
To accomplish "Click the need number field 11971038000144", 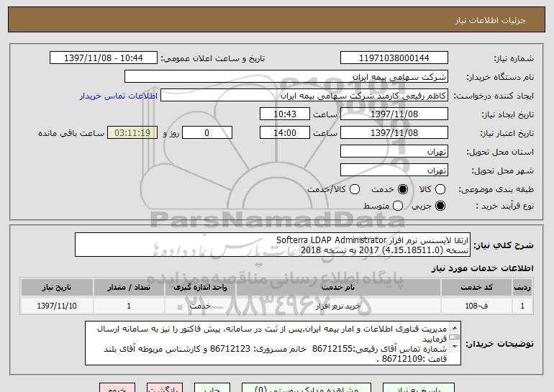I will point(394,58).
